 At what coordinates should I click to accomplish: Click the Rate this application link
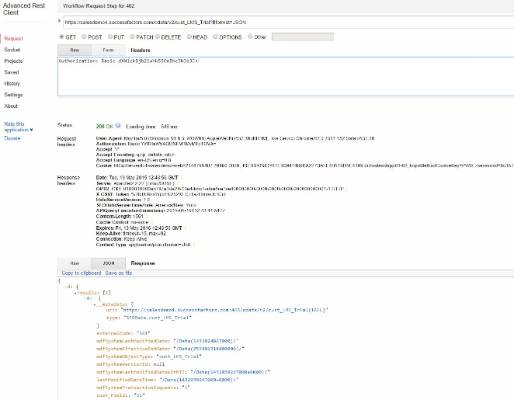point(18,127)
